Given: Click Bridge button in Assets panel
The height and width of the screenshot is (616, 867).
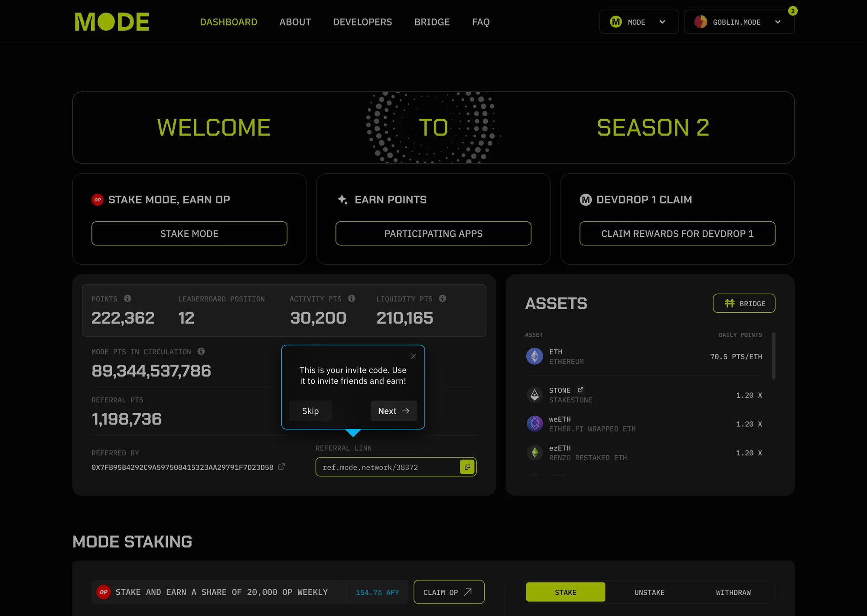Looking at the screenshot, I should coord(744,303).
